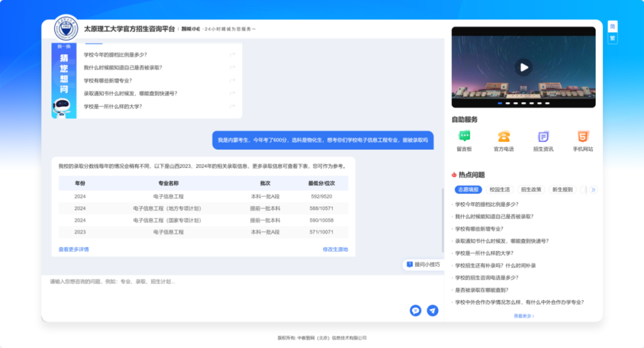The image size is (644, 348).
Task: Play the campus video
Action: click(524, 67)
